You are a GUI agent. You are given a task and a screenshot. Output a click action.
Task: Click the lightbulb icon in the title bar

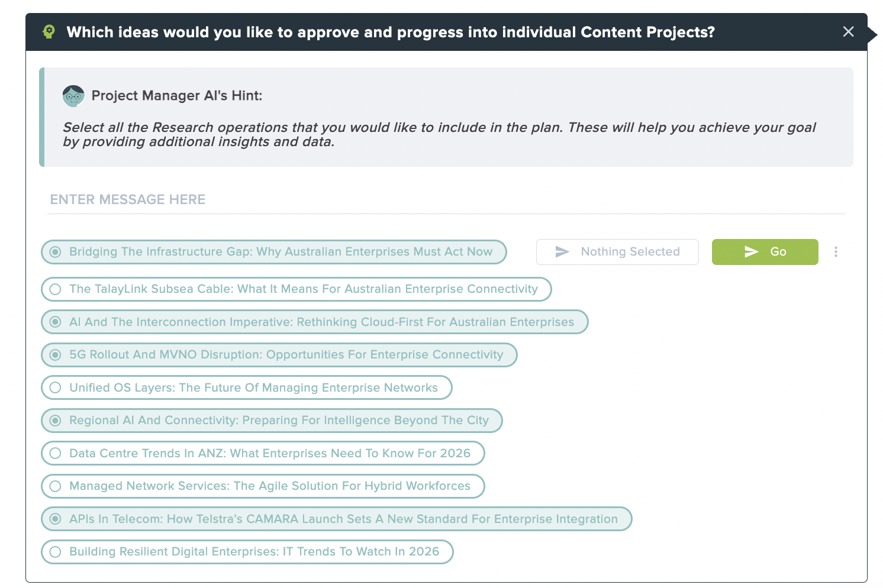(50, 32)
